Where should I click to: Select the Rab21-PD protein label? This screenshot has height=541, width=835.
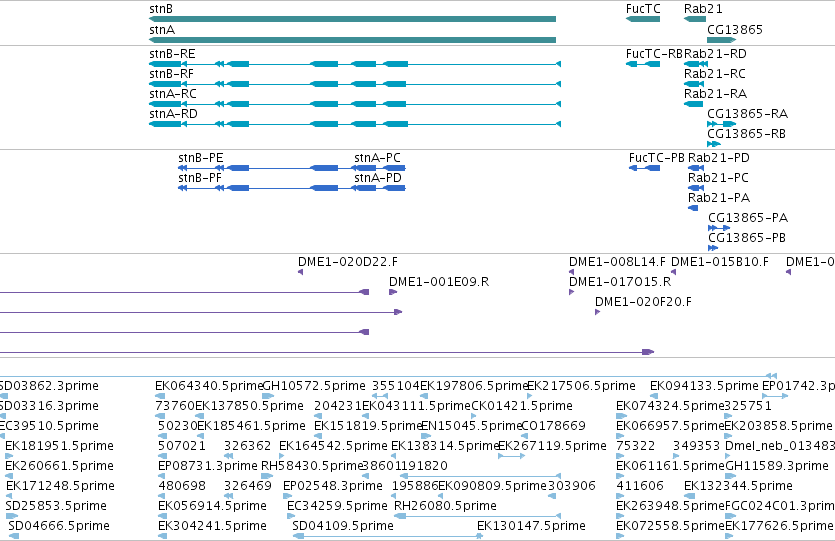719,158
